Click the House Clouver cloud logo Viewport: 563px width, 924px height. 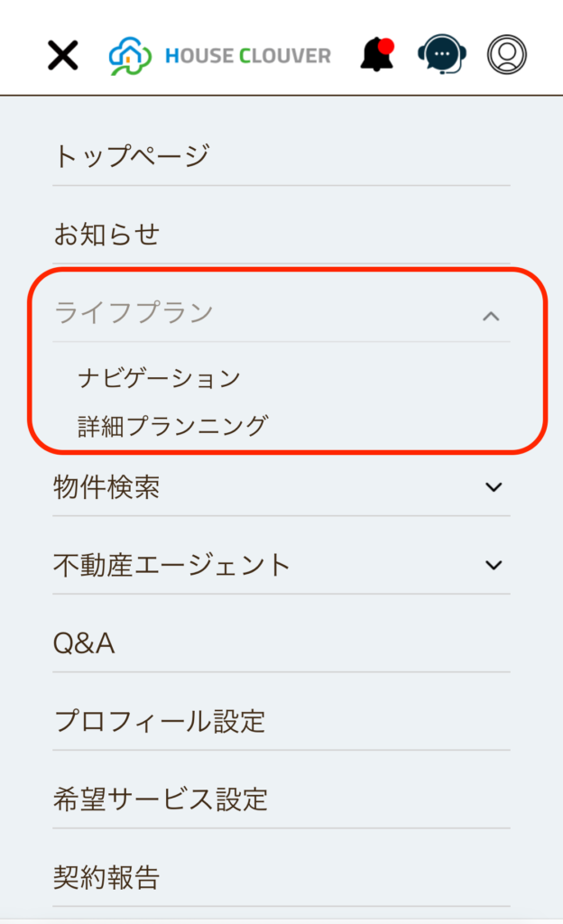[x=130, y=55]
